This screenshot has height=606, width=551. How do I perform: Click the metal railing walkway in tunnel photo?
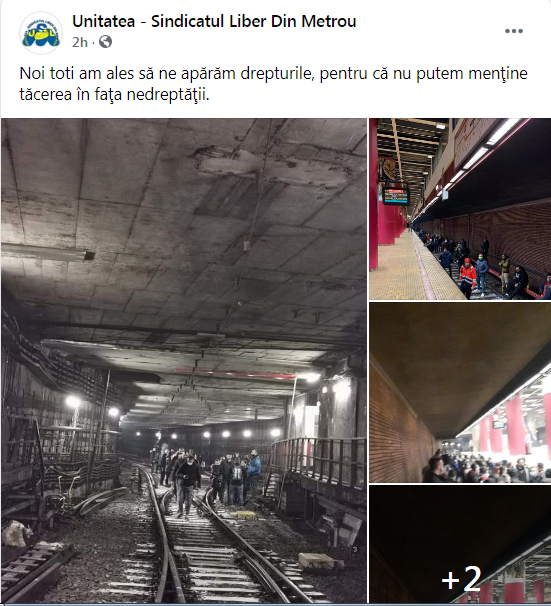point(318,460)
